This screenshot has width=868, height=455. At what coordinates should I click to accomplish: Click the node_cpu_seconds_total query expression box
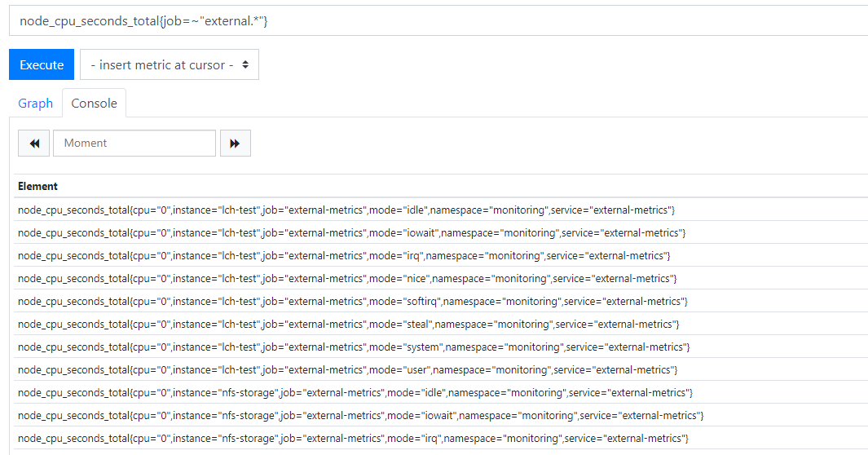(x=438, y=20)
